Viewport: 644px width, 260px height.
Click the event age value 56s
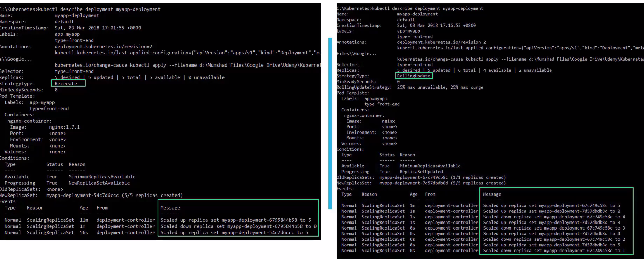point(84,233)
